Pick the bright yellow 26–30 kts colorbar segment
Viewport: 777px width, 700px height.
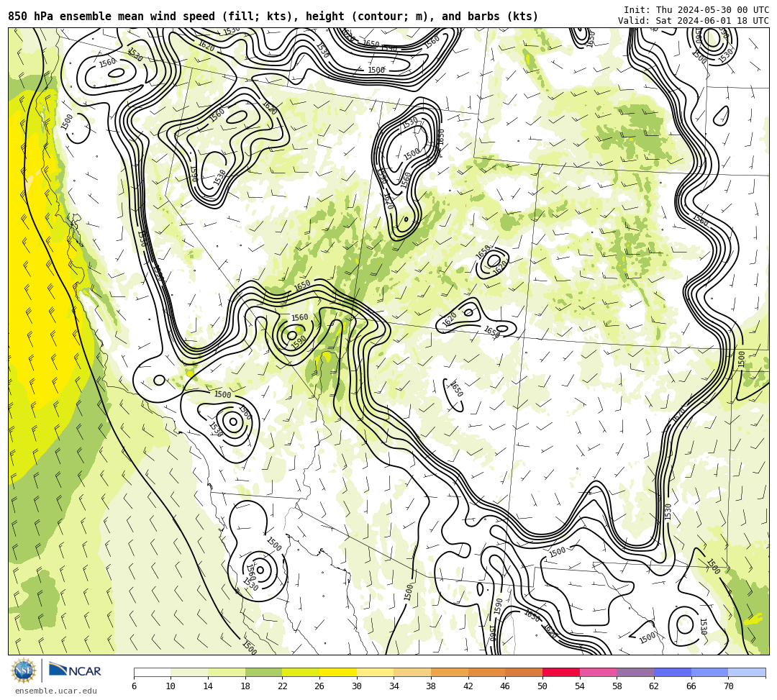tap(338, 672)
